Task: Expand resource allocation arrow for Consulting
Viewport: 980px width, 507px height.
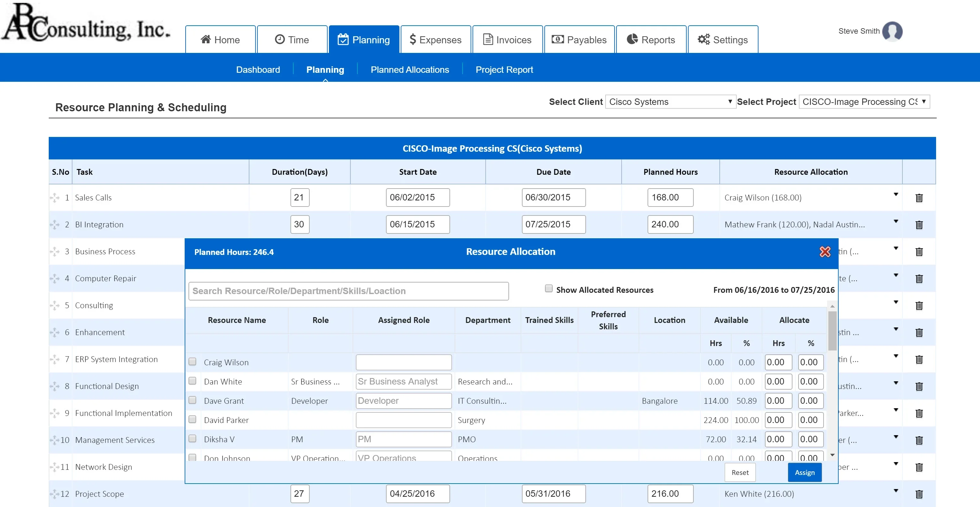Action: [x=896, y=302]
